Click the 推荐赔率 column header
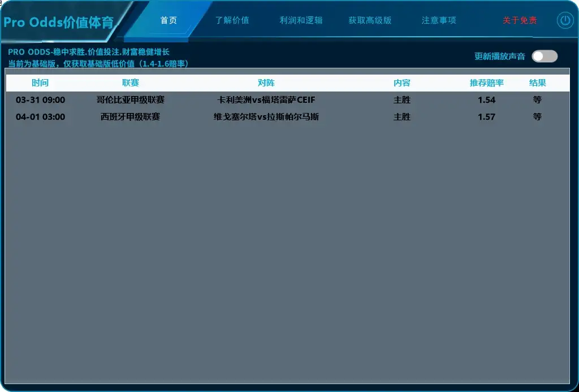This screenshot has height=392, width=579. pos(487,82)
